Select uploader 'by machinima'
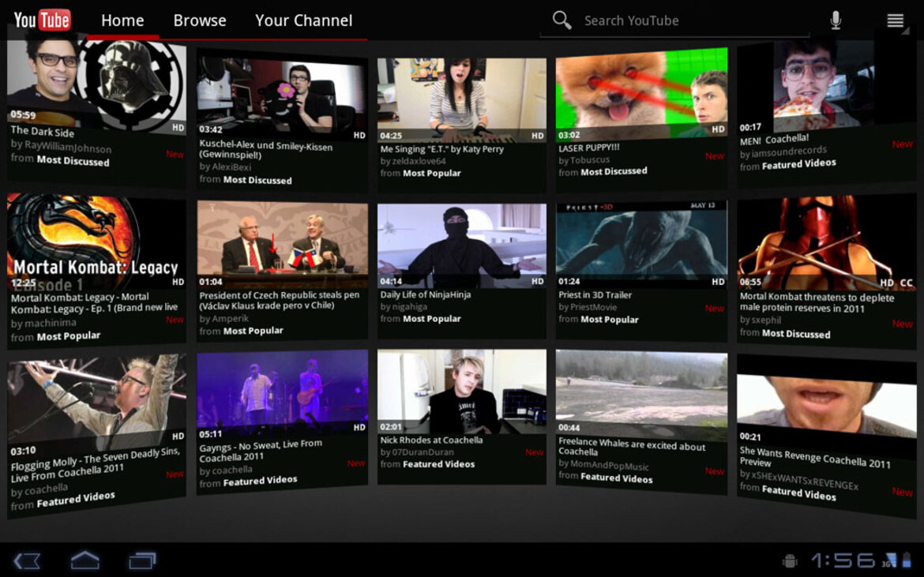 [43, 324]
